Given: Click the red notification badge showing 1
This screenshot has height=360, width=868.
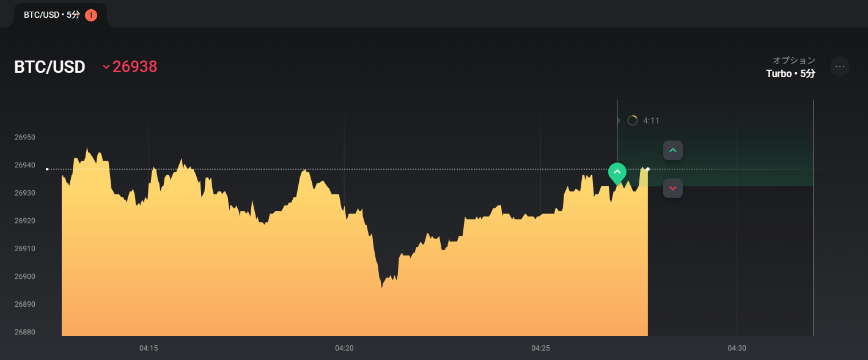Looking at the screenshot, I should pyautogui.click(x=91, y=15).
